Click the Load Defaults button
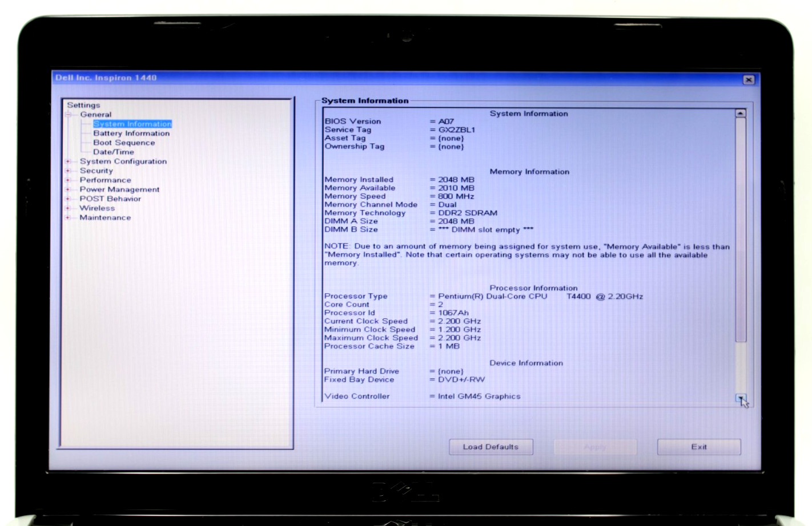This screenshot has height=526, width=812. point(491,447)
